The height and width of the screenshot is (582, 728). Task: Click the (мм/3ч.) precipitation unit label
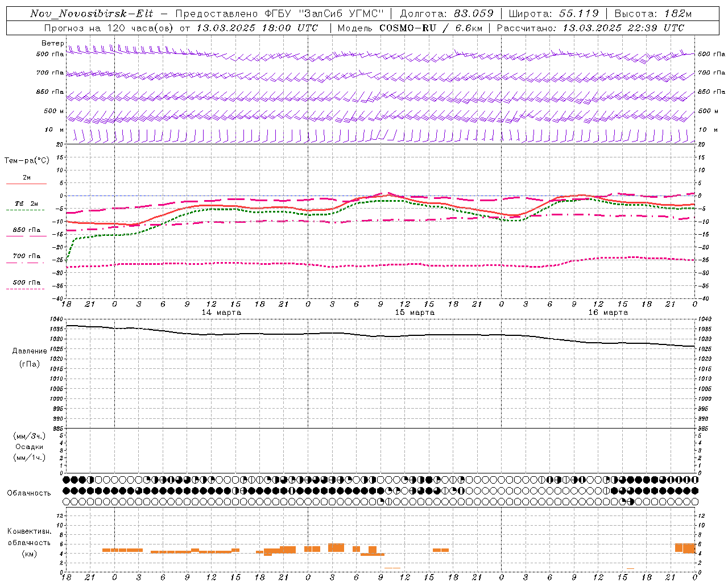(x=30, y=436)
